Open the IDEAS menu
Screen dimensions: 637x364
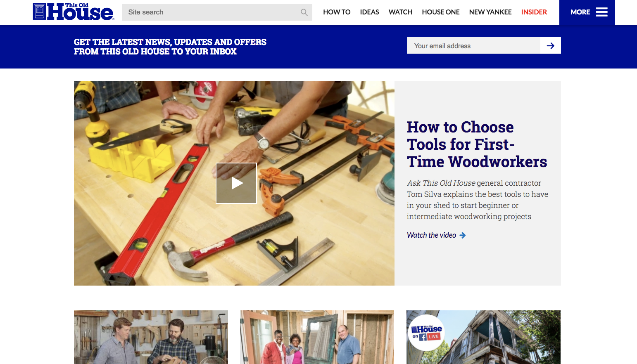369,12
